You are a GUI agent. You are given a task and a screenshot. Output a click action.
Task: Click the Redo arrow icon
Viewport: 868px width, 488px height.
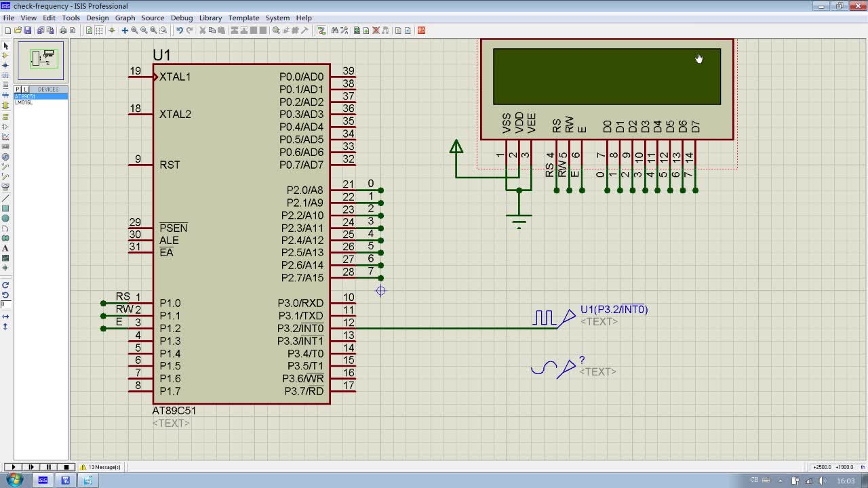tap(189, 30)
